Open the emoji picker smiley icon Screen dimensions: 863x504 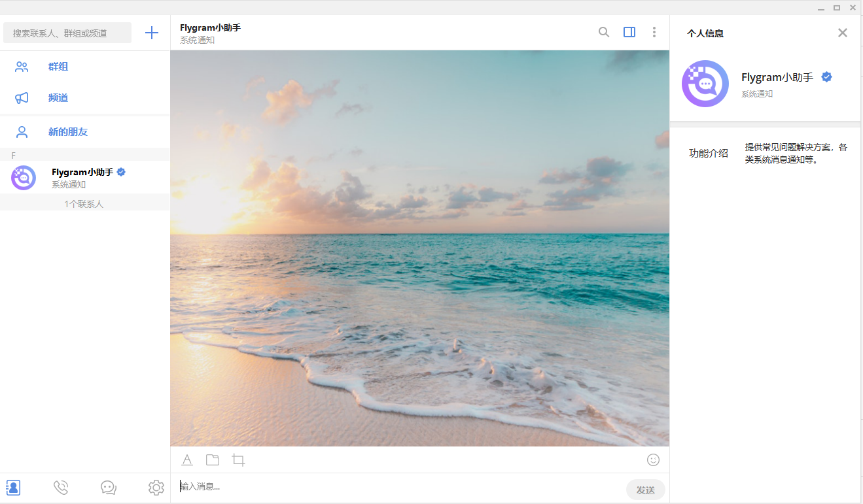click(653, 460)
